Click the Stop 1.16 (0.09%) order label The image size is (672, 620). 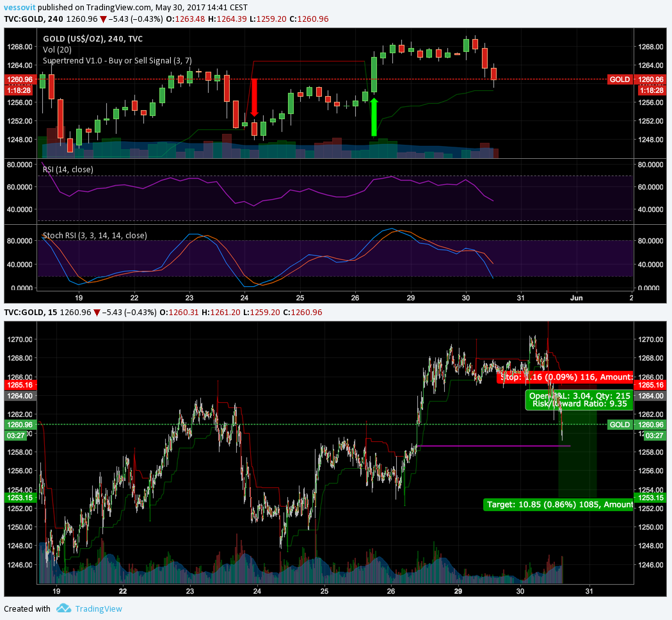click(x=565, y=377)
